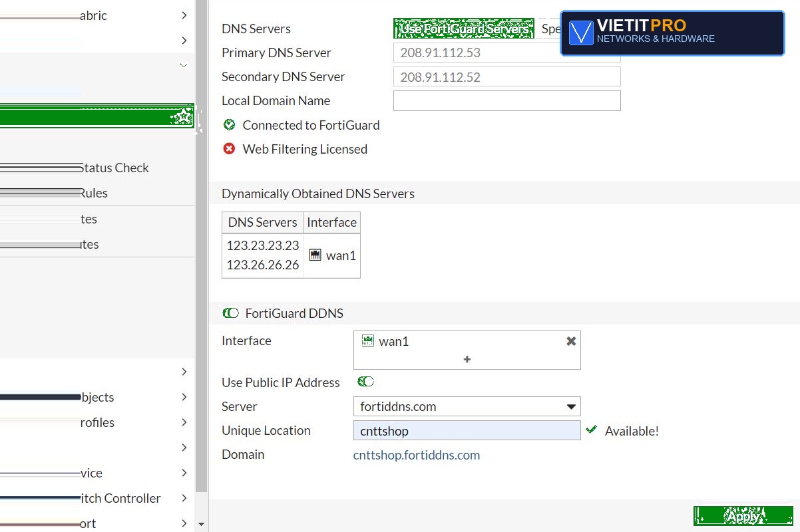Click the red 'Web Filtering Licensed' status icon
Image resolution: width=800 pixels, height=532 pixels.
[229, 149]
